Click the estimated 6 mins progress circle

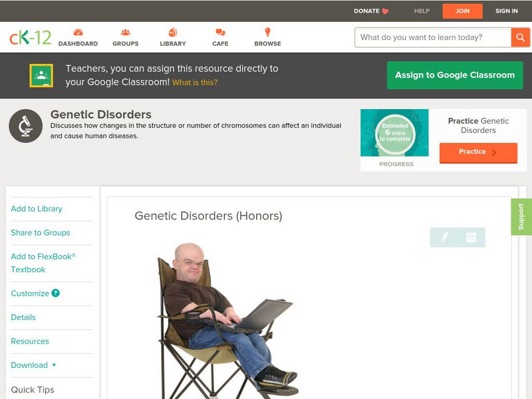point(395,132)
